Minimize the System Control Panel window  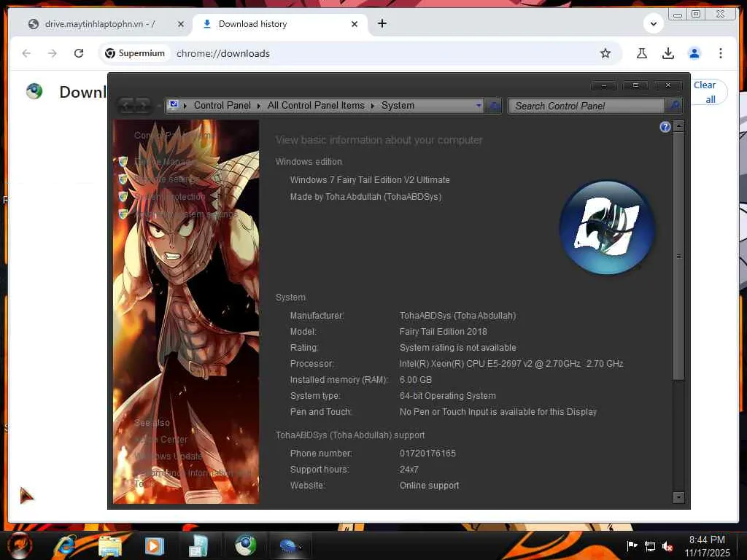click(603, 85)
